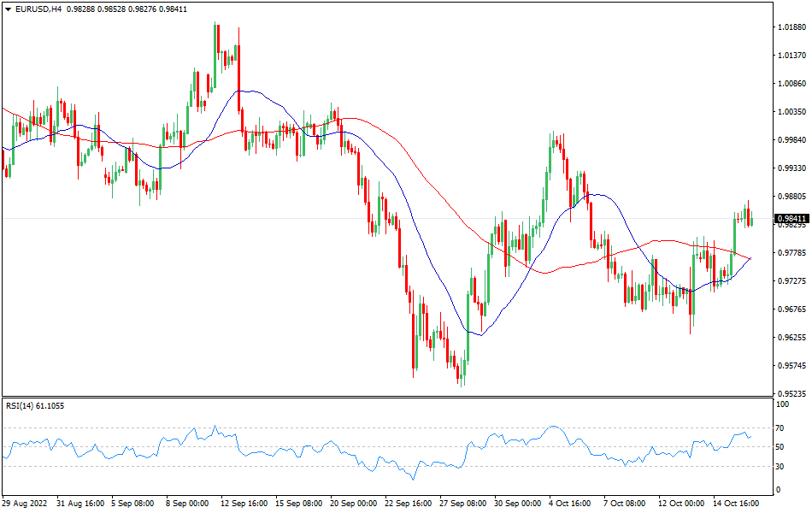The image size is (812, 513).
Task: Click the 0.99840 price axis label
Action: coord(791,140)
